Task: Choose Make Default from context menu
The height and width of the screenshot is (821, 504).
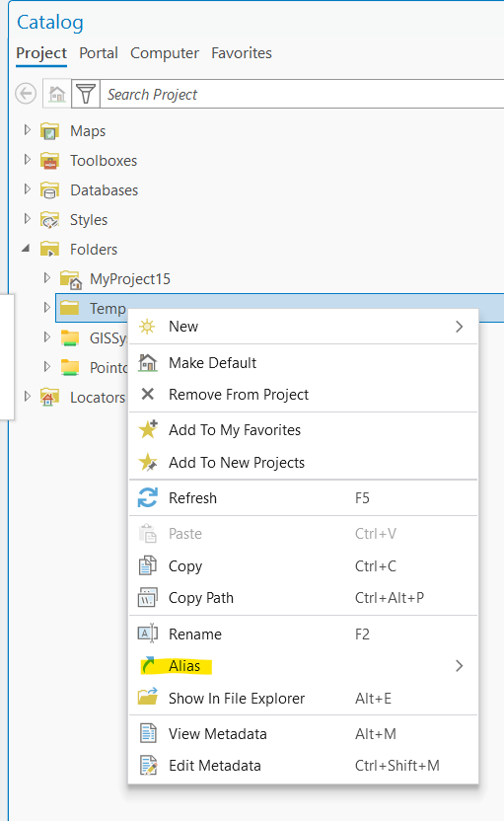Action: [x=304, y=363]
